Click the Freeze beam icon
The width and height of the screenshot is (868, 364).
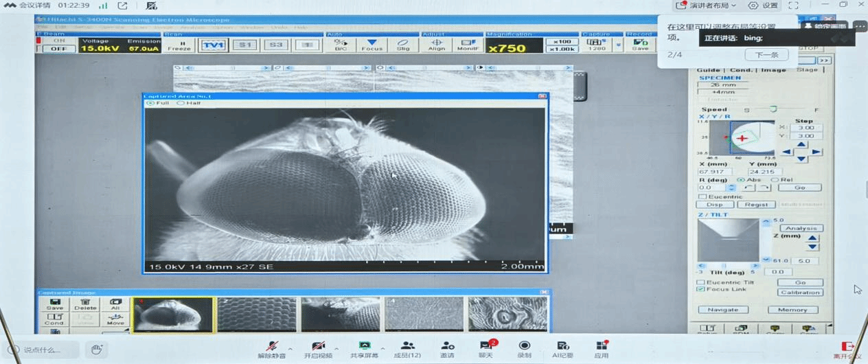click(179, 45)
